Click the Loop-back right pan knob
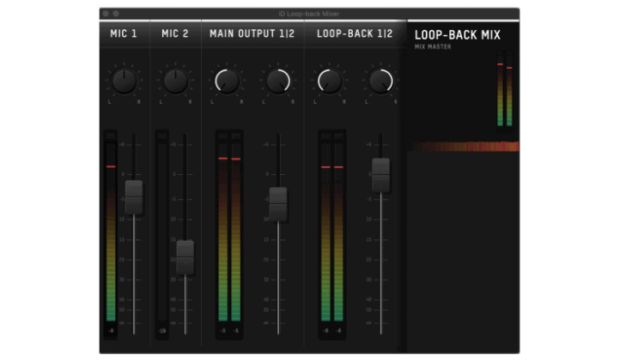 coord(380,81)
